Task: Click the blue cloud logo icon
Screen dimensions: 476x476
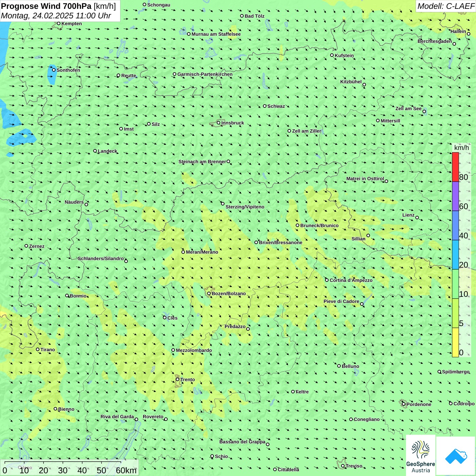Action: [456, 456]
